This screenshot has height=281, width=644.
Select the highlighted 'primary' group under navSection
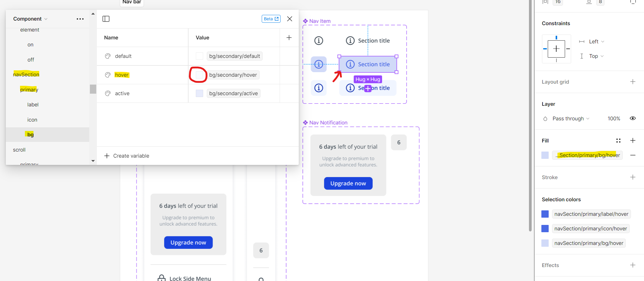tap(29, 90)
